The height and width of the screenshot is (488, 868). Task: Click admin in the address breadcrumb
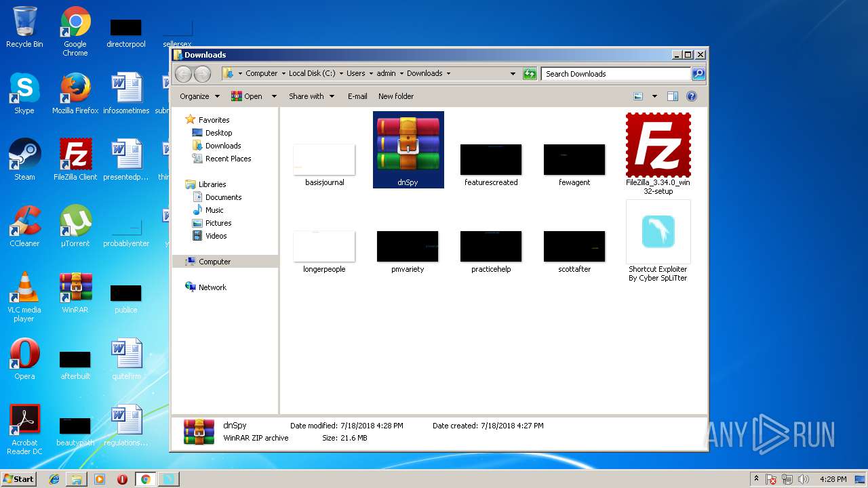click(x=386, y=73)
